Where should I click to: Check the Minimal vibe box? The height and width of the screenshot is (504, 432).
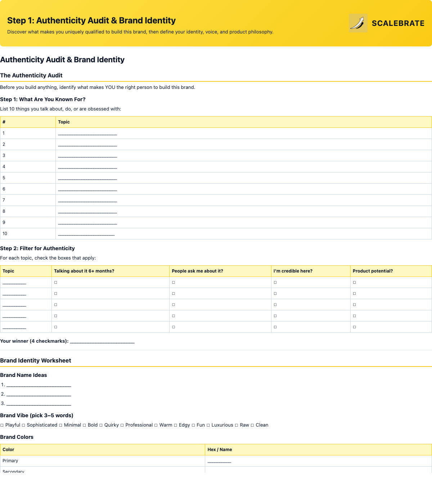click(60, 425)
